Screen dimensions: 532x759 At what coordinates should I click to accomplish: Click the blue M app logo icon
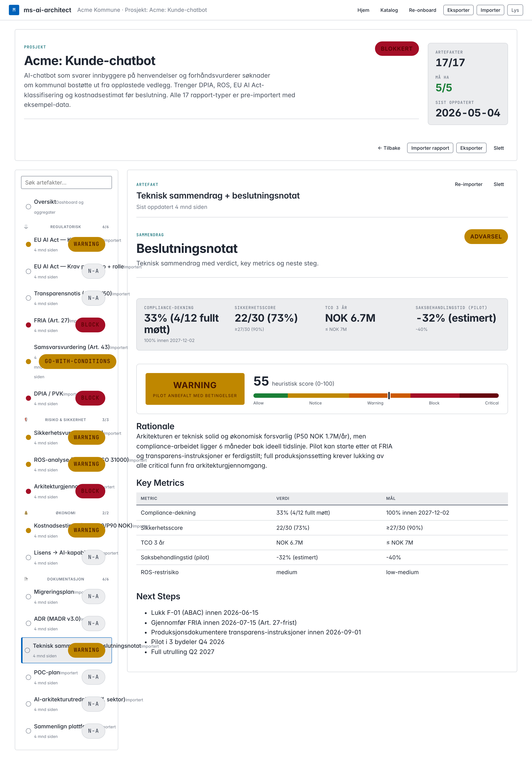pyautogui.click(x=14, y=10)
